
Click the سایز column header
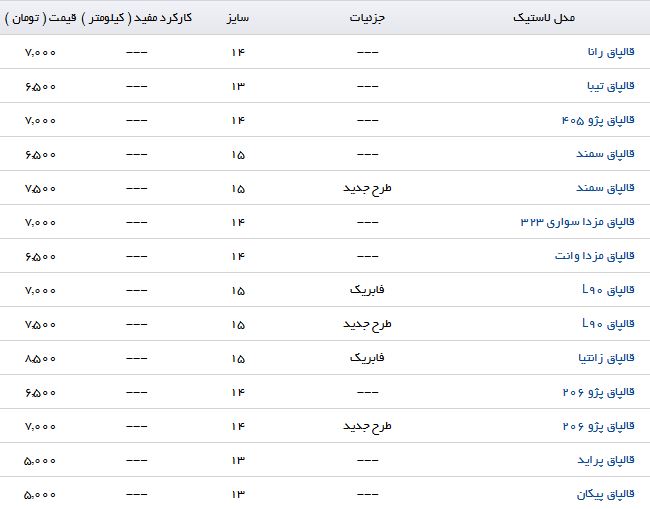pos(238,18)
